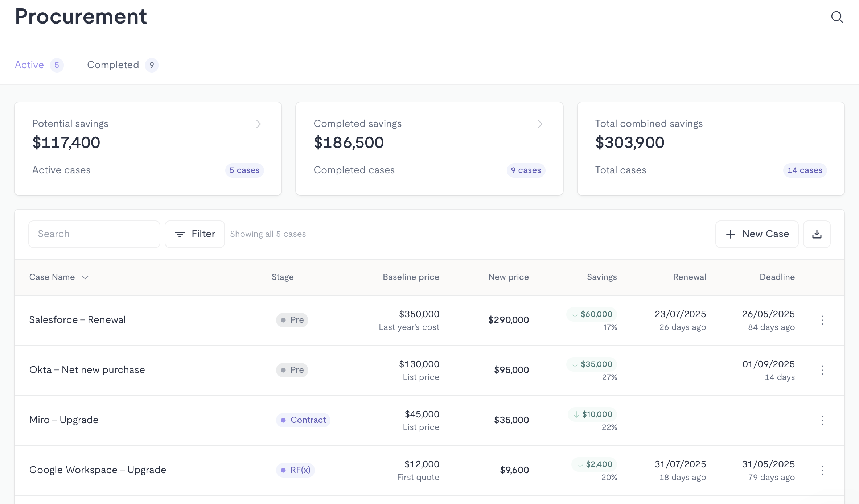This screenshot has width=859, height=504.
Task: Click the Filter button
Action: [195, 234]
